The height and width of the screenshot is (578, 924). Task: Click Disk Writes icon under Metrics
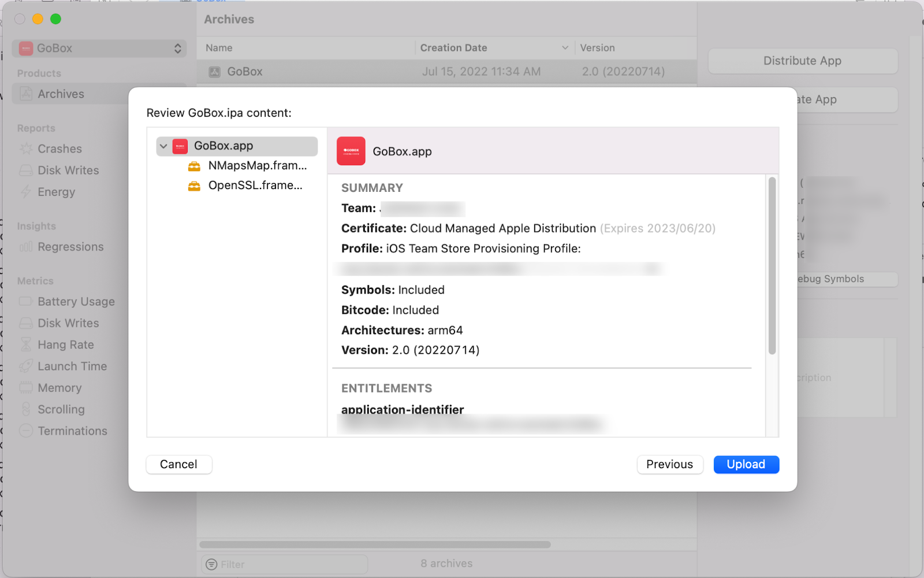pos(26,323)
